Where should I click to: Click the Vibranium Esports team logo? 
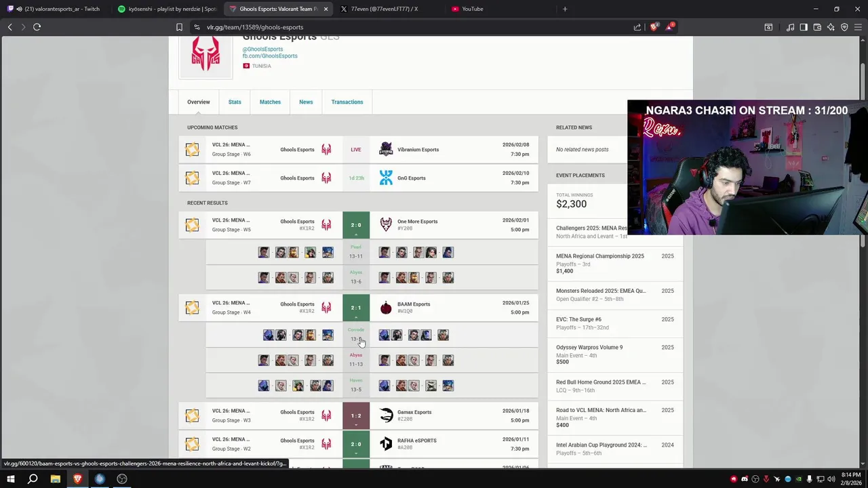point(386,149)
